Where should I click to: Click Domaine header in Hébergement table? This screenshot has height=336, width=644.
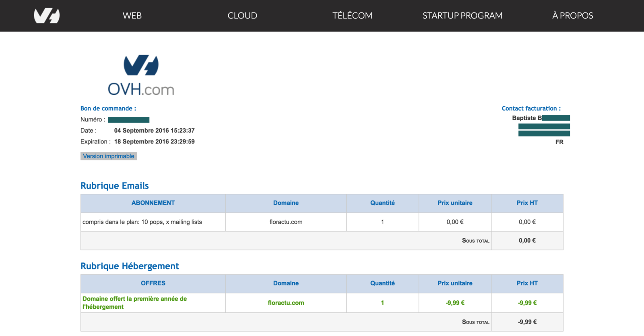click(286, 283)
